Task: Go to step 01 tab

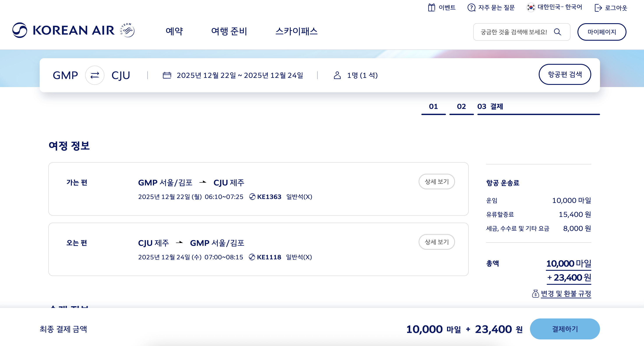Action: (433, 107)
